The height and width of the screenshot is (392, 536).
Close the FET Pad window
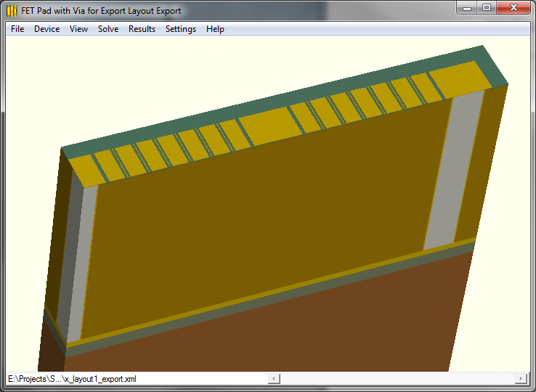point(513,8)
